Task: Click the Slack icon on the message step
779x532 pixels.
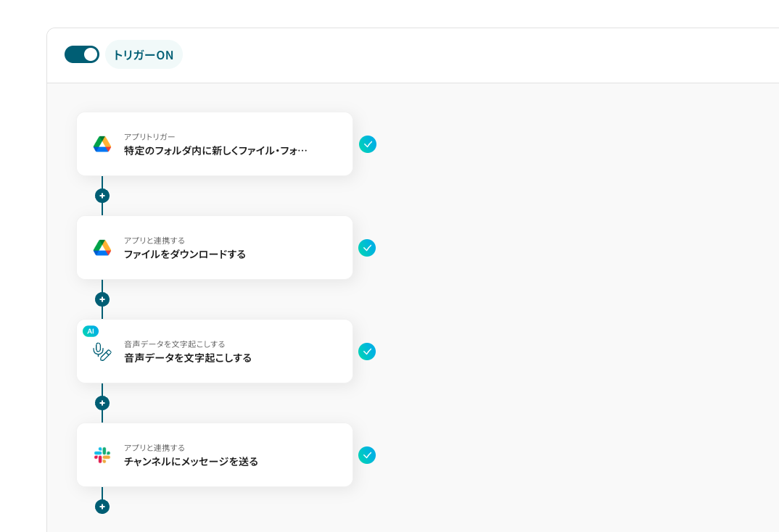Action: click(102, 455)
